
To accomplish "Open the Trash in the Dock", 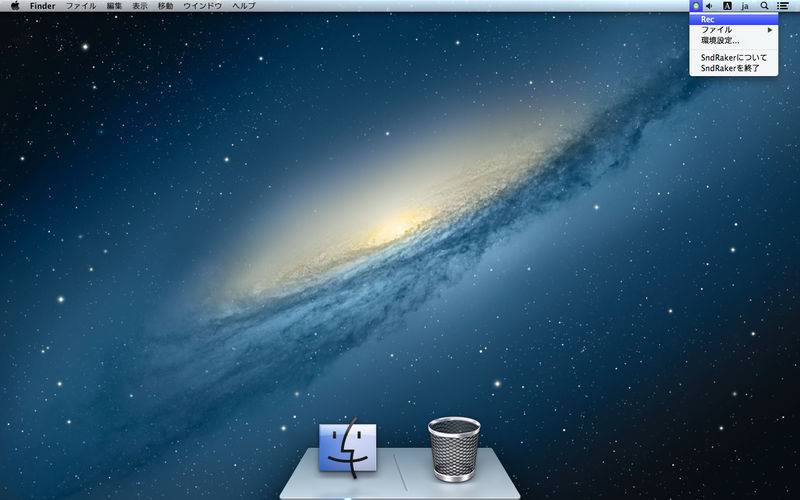I will [x=454, y=449].
